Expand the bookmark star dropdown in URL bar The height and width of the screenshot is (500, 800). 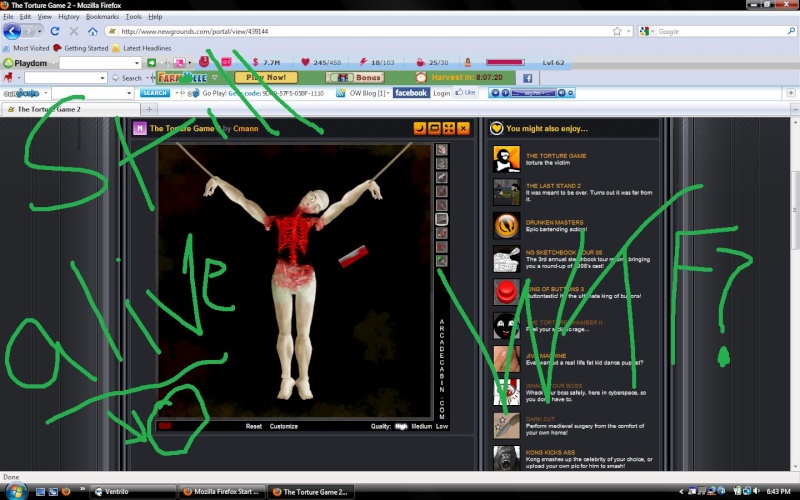pyautogui.click(x=628, y=32)
